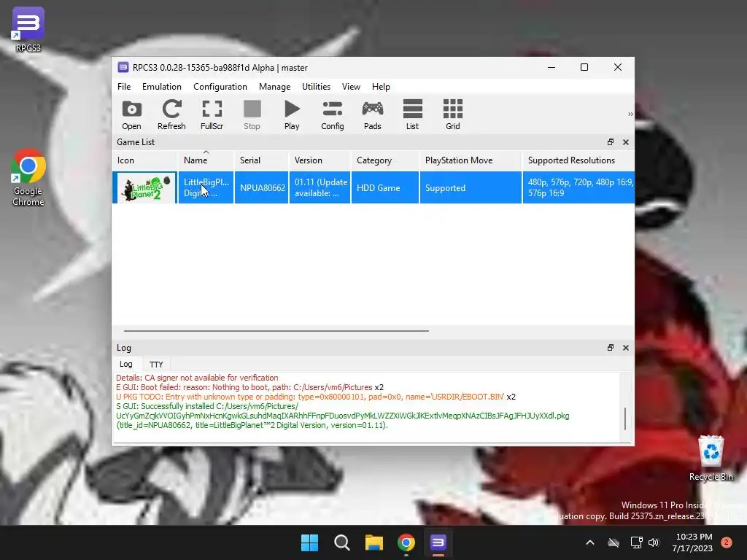Sort by PlayStation Move column header
The height and width of the screenshot is (560, 747).
pyautogui.click(x=471, y=160)
